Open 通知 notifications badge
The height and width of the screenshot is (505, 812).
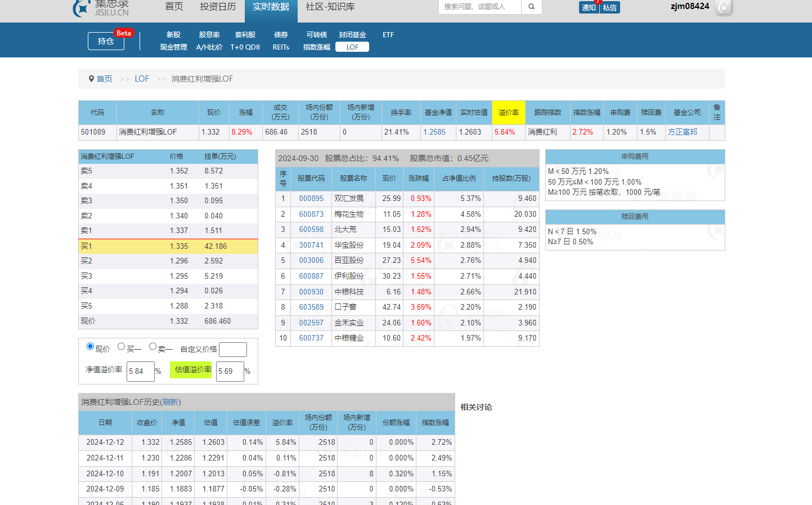[589, 7]
